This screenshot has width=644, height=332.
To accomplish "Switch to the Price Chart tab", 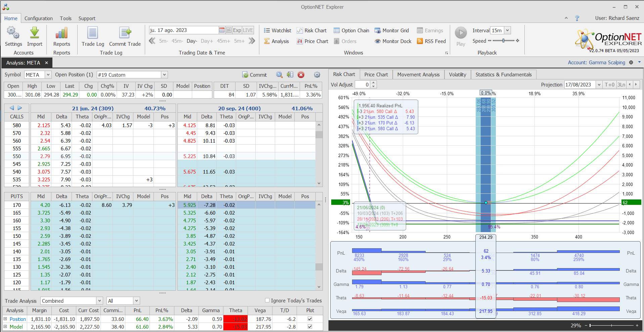I will [x=376, y=75].
